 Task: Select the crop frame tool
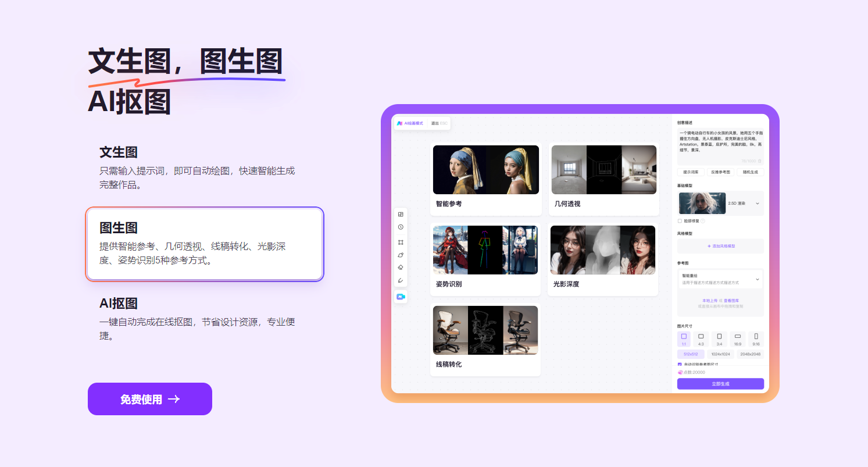coord(401,242)
